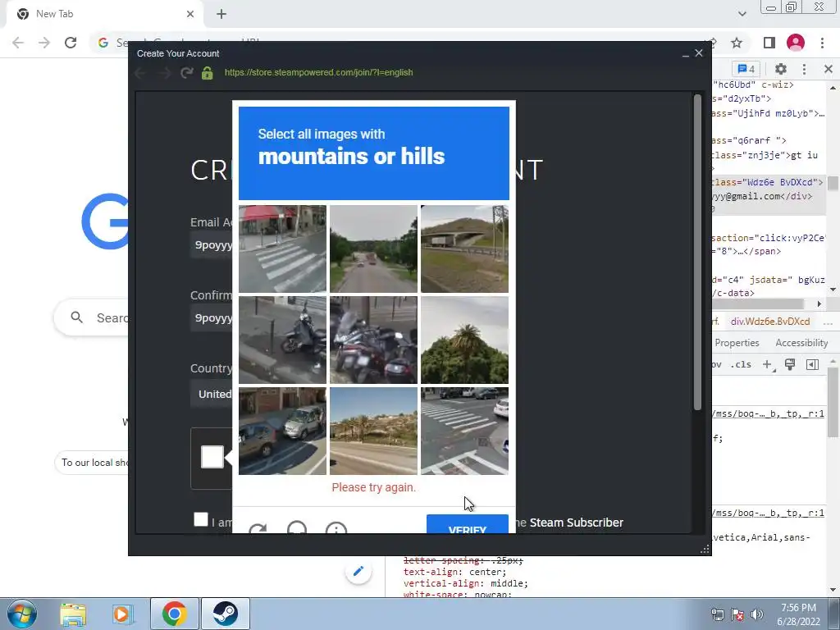The height and width of the screenshot is (630, 840).
Task: Tick the captcha 'not a robot' checkbox
Action: pos(212,457)
